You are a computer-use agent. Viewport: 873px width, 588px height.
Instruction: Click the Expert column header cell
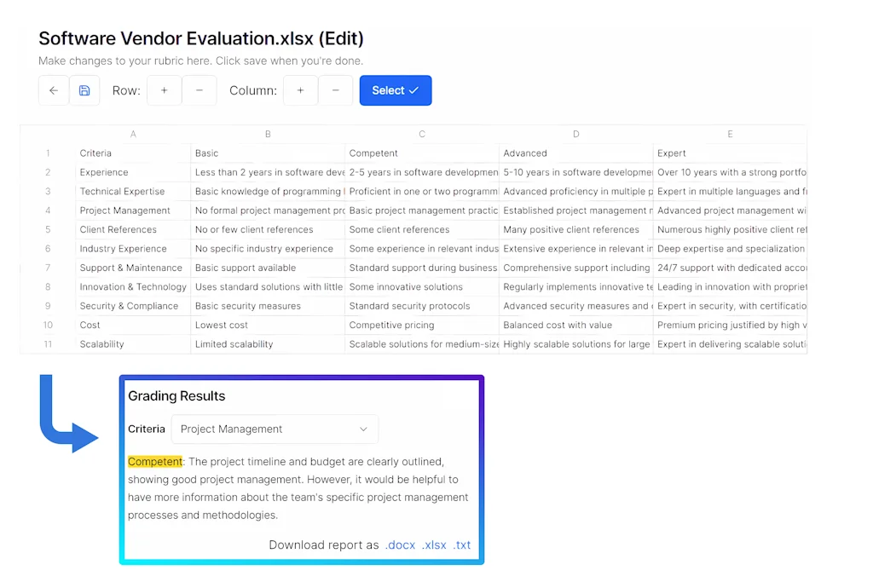pyautogui.click(x=669, y=153)
